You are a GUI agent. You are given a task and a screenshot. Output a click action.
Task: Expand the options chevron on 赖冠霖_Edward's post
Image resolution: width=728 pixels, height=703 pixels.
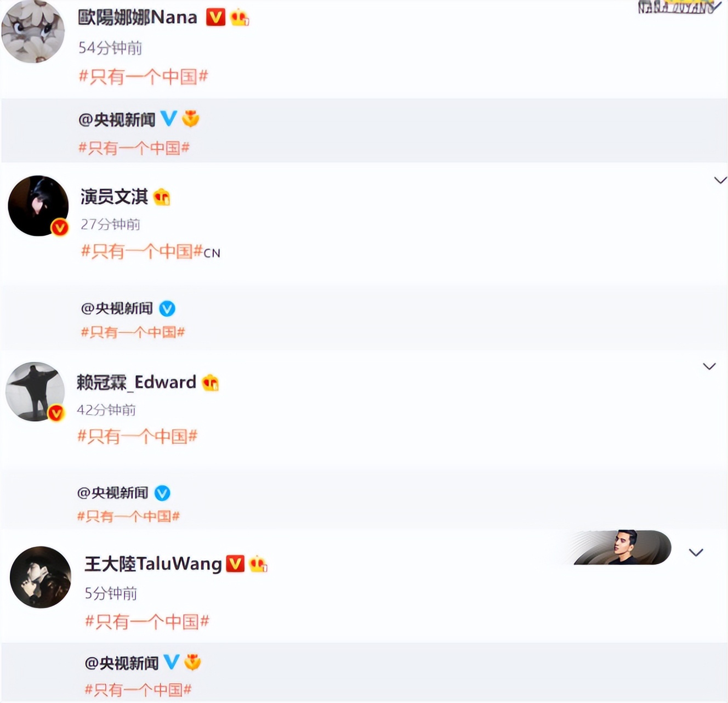(709, 366)
